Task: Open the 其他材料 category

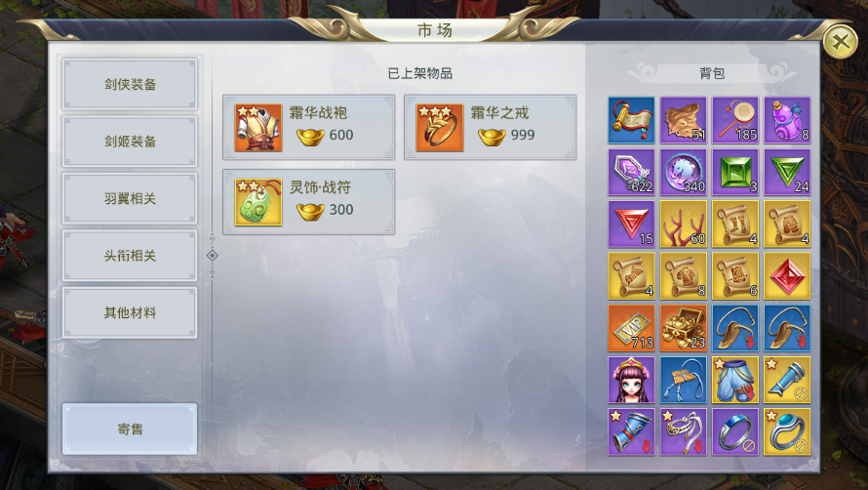Action: (130, 312)
